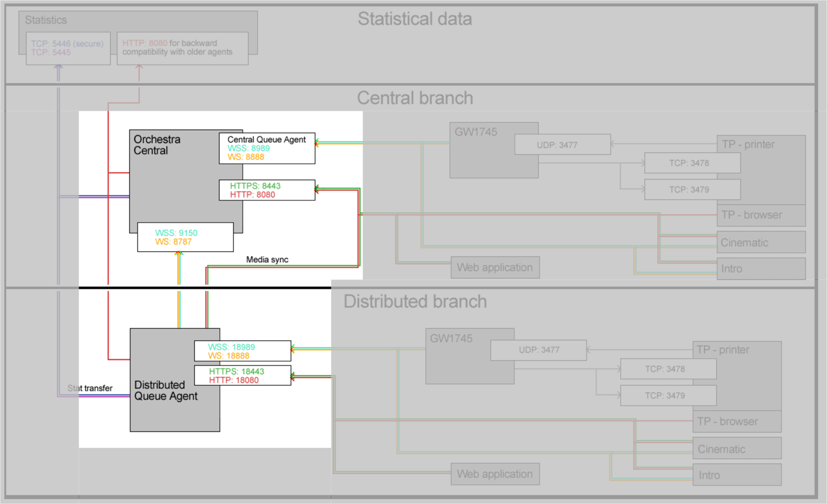Select the WSS: 18989 port box
Screen dimensions: 827x504
tap(242, 351)
